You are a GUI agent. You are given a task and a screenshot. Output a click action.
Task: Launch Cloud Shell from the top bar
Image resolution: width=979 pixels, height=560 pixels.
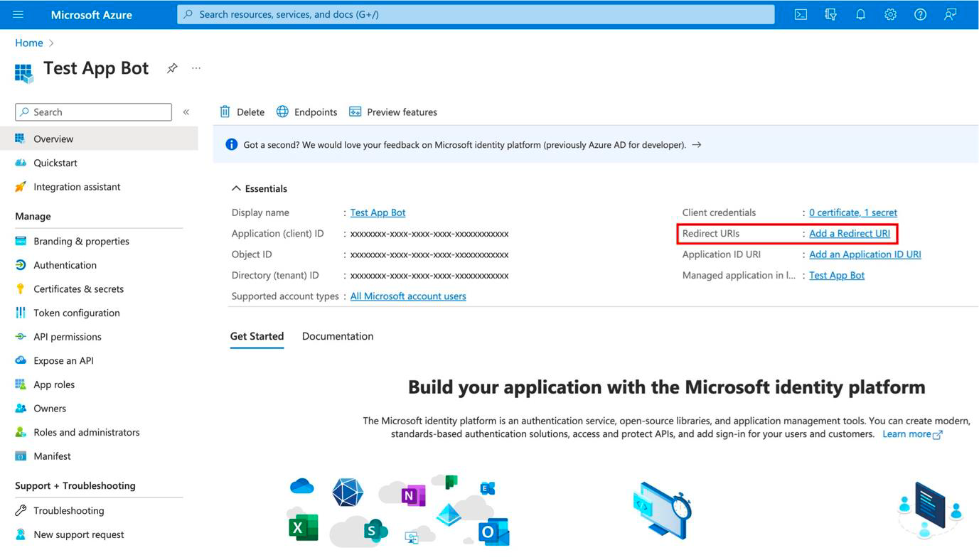(801, 14)
